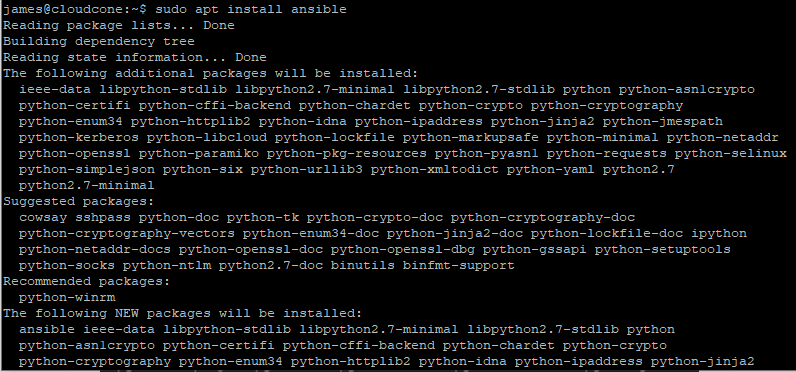This screenshot has height=372, width=796.
Task: Click the 'james@cloudcone' prompt text
Action: pos(63,9)
